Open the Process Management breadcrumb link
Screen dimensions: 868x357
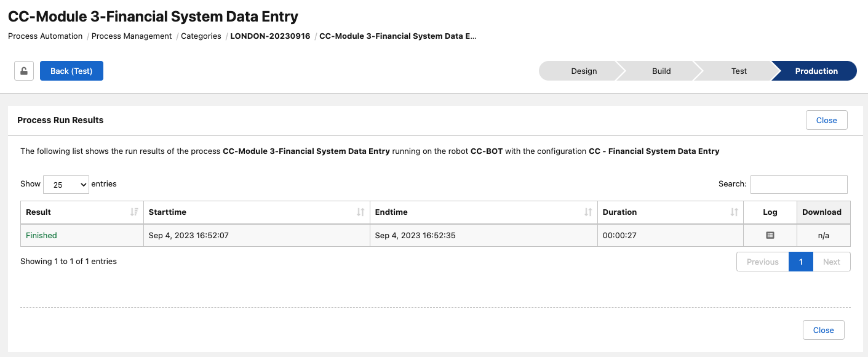click(x=131, y=36)
